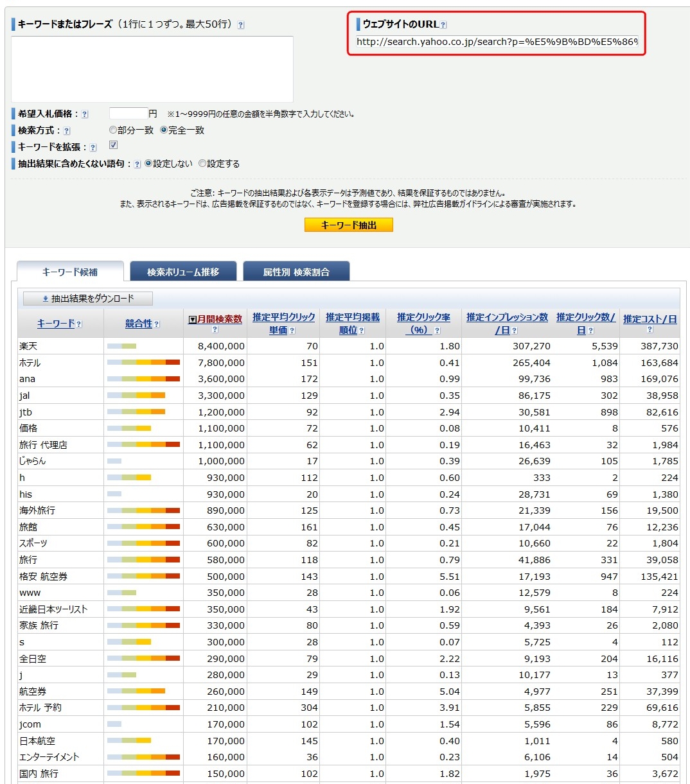
Task: Click the keyword 旅行 代理店
Action: pos(43,445)
